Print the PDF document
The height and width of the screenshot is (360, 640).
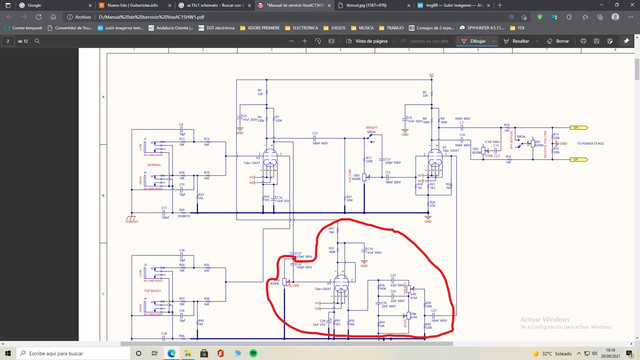click(x=583, y=41)
